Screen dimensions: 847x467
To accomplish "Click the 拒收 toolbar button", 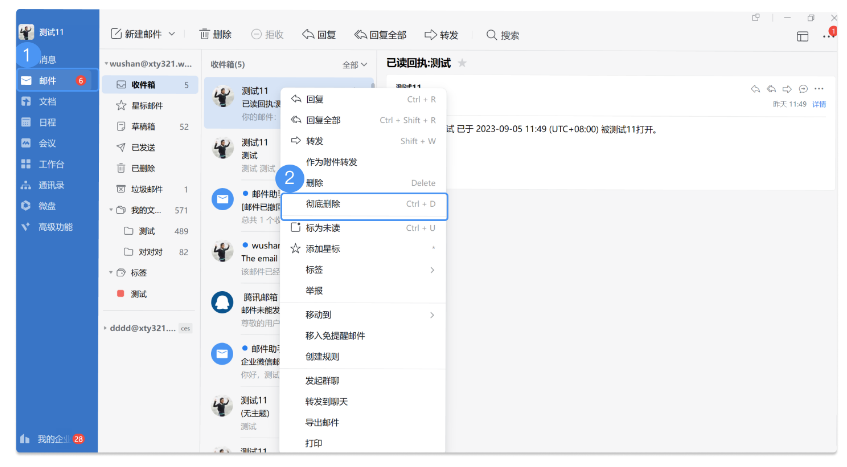I will pos(267,35).
